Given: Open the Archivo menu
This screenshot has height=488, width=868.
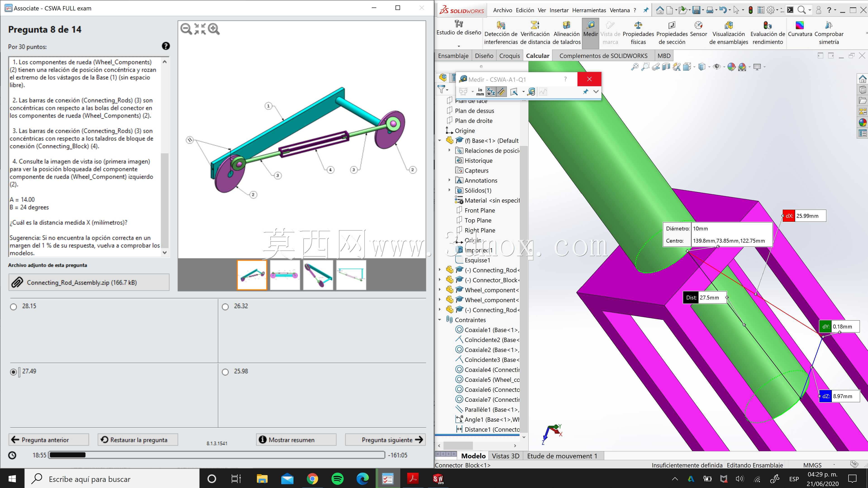Looking at the screenshot, I should (x=502, y=10).
